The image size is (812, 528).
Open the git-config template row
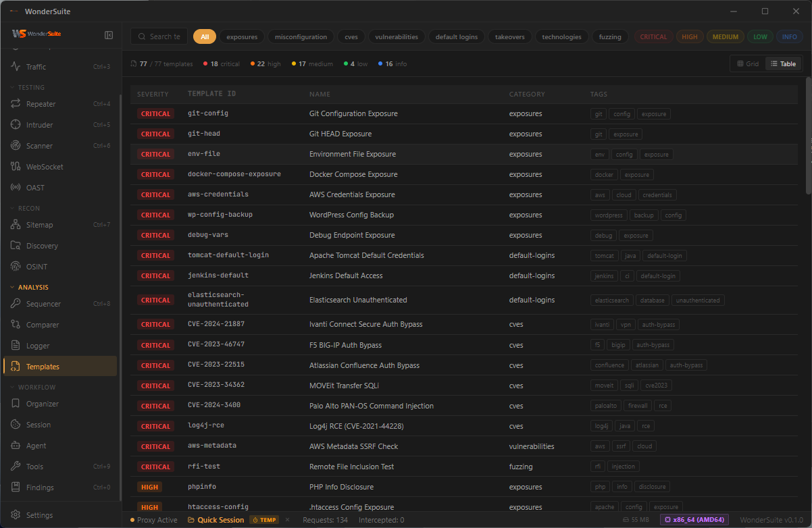tap(464, 113)
